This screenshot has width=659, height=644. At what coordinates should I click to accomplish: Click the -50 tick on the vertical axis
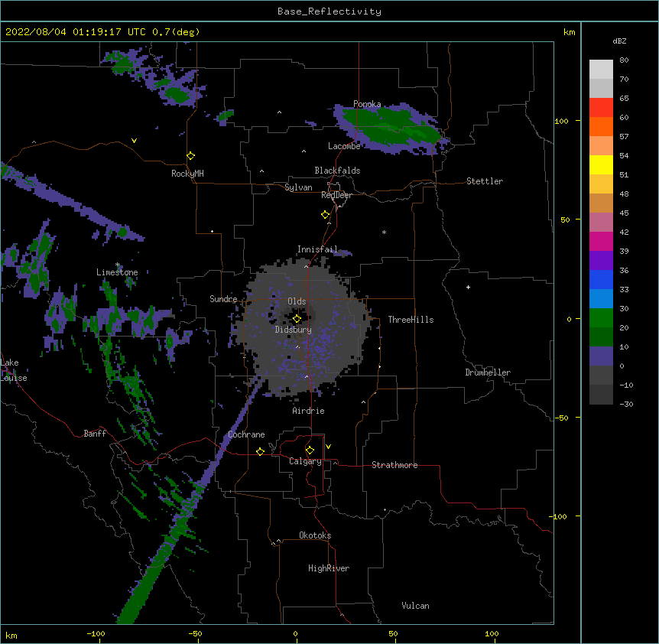point(561,418)
